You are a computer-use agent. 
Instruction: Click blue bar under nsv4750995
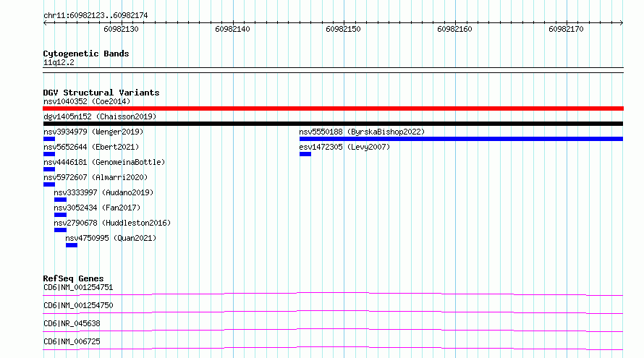click(x=72, y=245)
